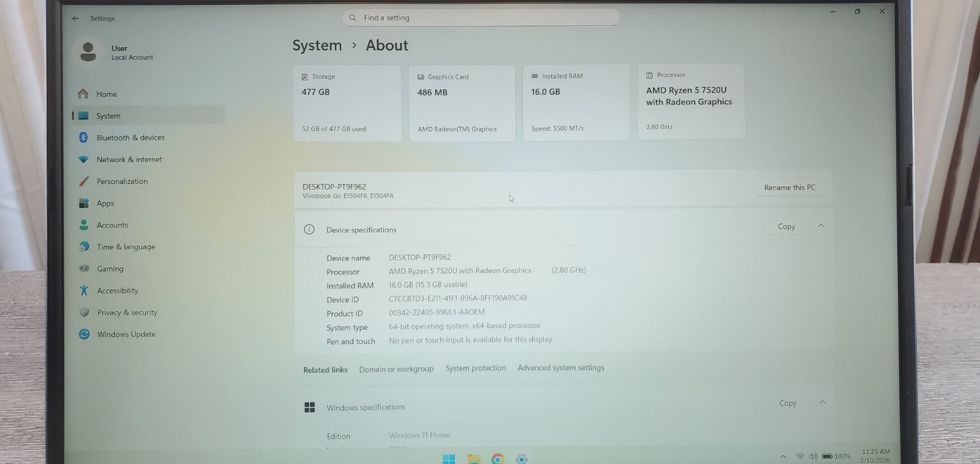Collapse the Device specifications section
This screenshot has height=464, width=980.
(x=821, y=226)
